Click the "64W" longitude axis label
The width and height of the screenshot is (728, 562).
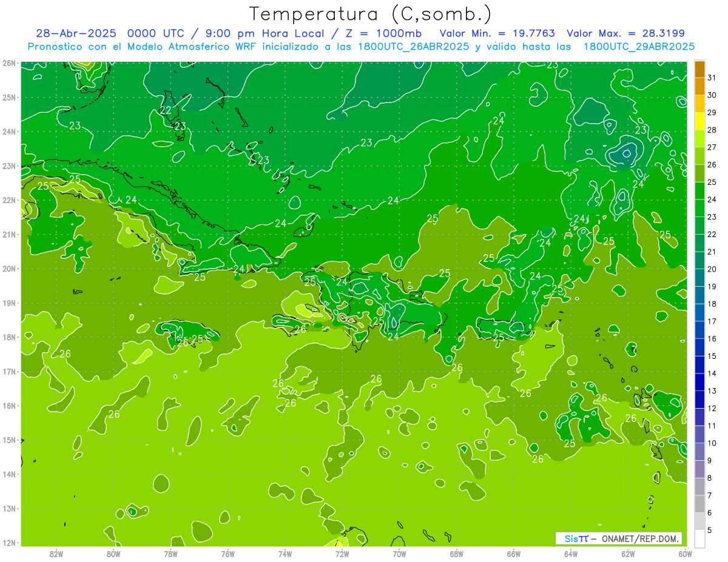pyautogui.click(x=571, y=554)
